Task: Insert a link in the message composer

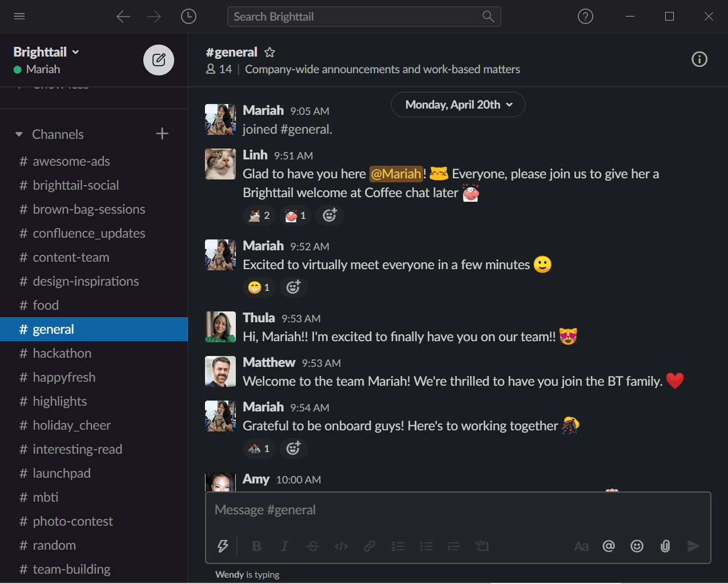Action: click(369, 546)
